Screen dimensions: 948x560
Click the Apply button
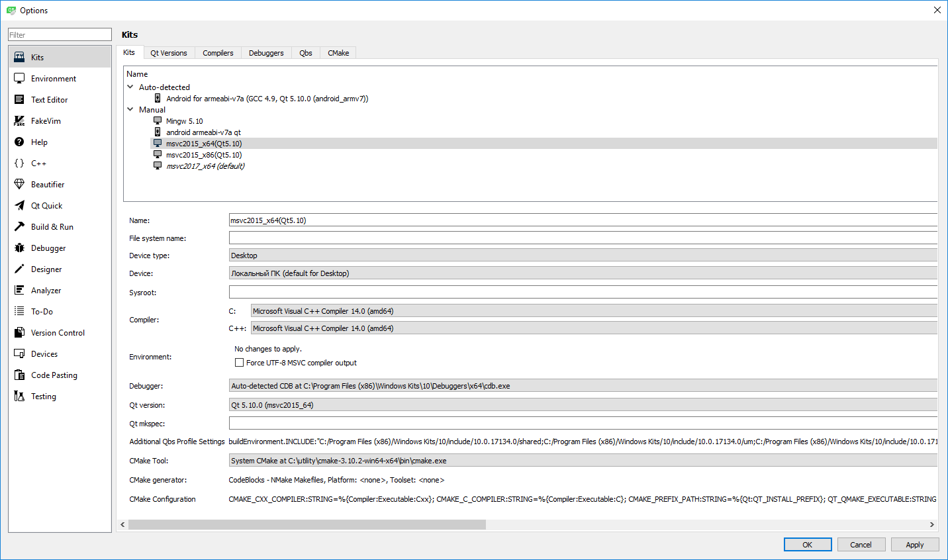[x=914, y=545]
